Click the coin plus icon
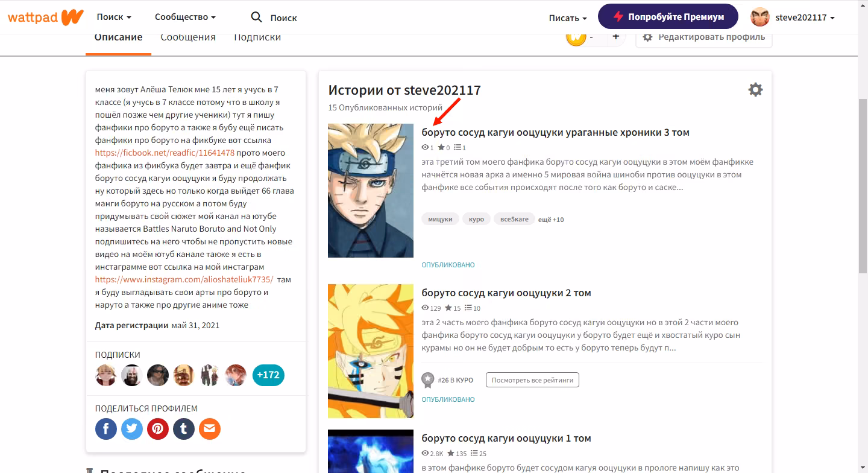Viewport: 868px width, 473px height. [x=615, y=37]
